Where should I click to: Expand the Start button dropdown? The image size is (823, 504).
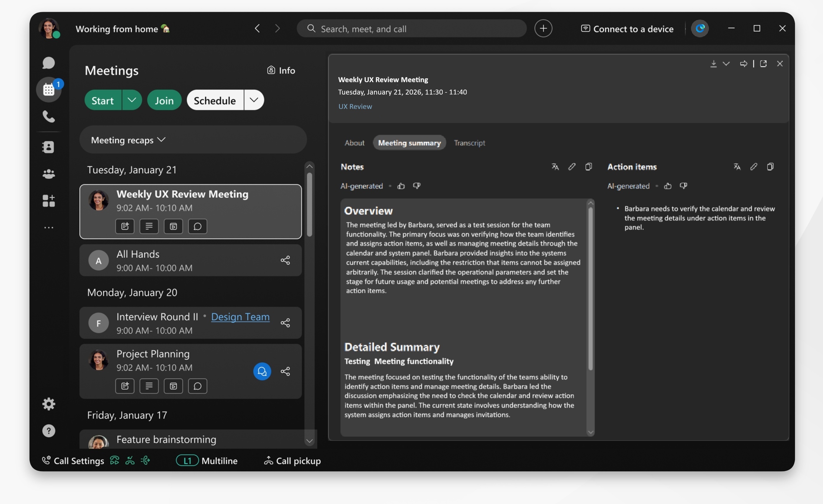[x=132, y=100]
